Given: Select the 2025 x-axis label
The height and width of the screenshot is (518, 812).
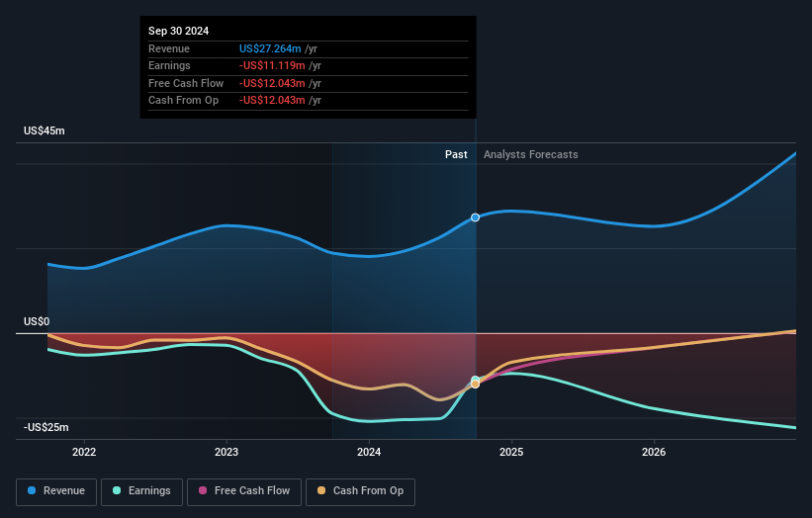Looking at the screenshot, I should click(x=511, y=452).
